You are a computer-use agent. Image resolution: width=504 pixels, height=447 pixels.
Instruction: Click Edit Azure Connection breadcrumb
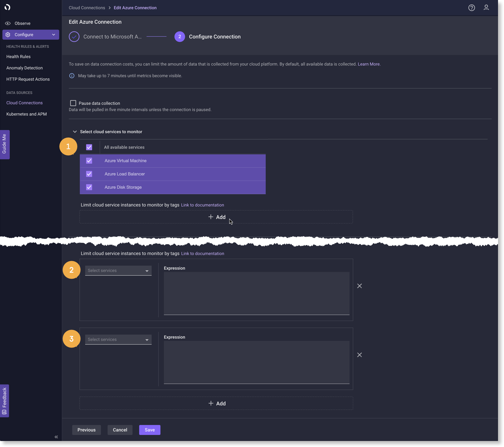[135, 8]
